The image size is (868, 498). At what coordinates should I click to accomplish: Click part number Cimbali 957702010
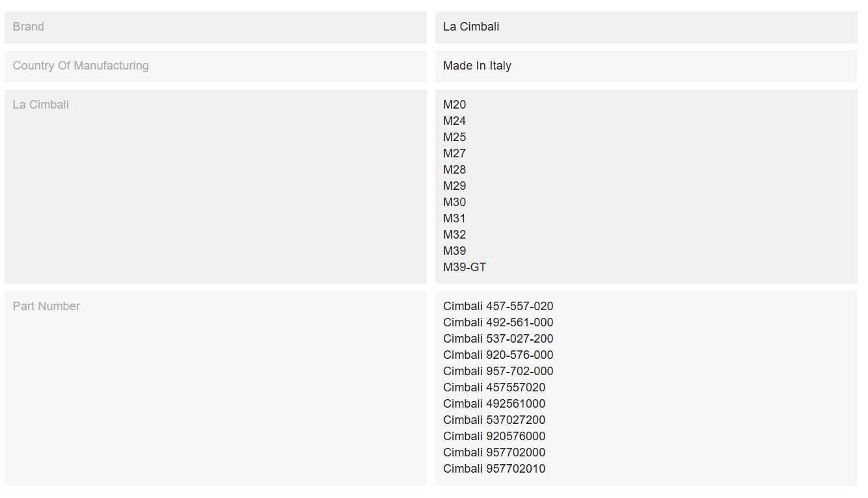pyautogui.click(x=494, y=469)
